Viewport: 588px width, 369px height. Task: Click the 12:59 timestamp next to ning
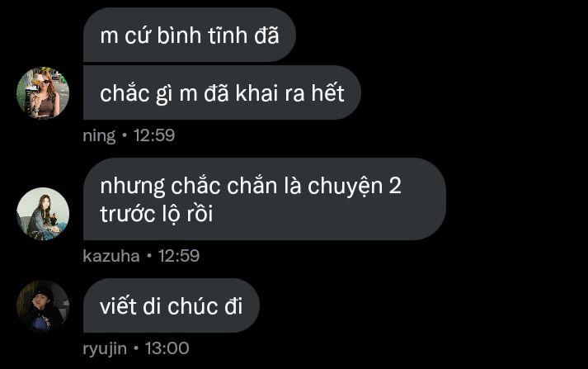pyautogui.click(x=154, y=135)
